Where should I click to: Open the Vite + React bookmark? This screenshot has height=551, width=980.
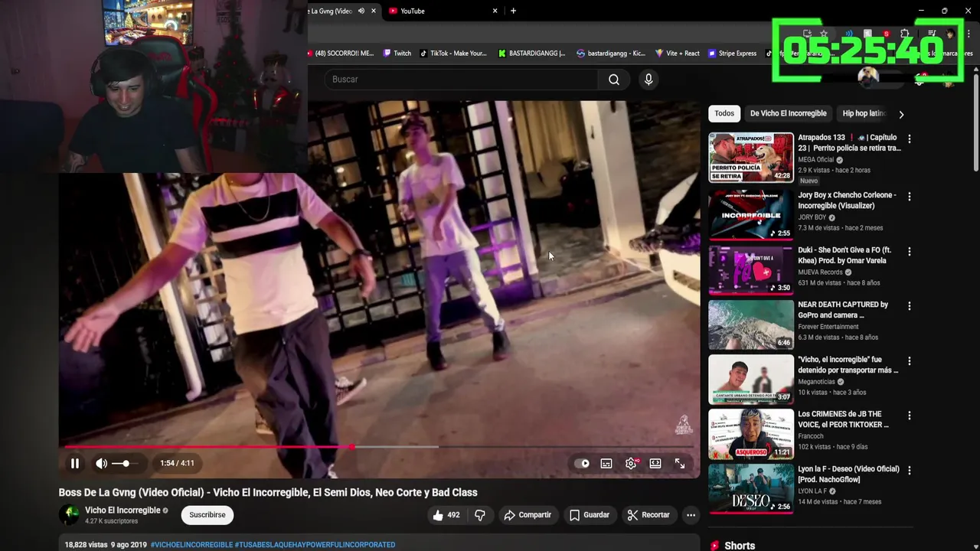[x=677, y=54]
